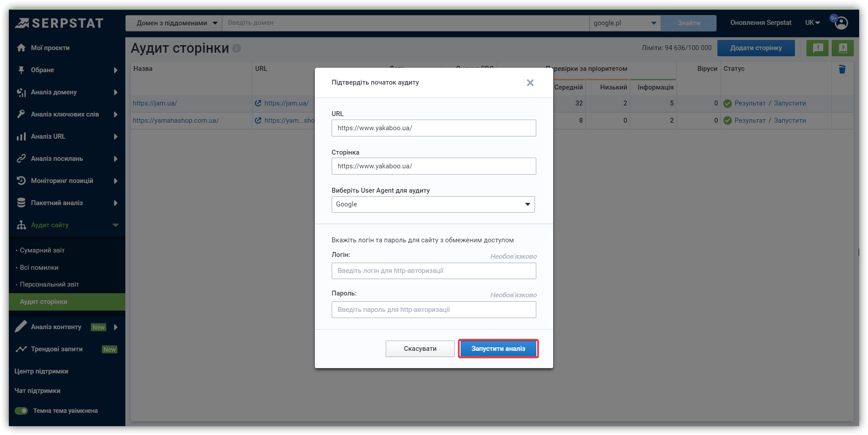Screen dimensions: 868x435
Task: Open Сумарний звіт submenu item
Action: pos(42,250)
